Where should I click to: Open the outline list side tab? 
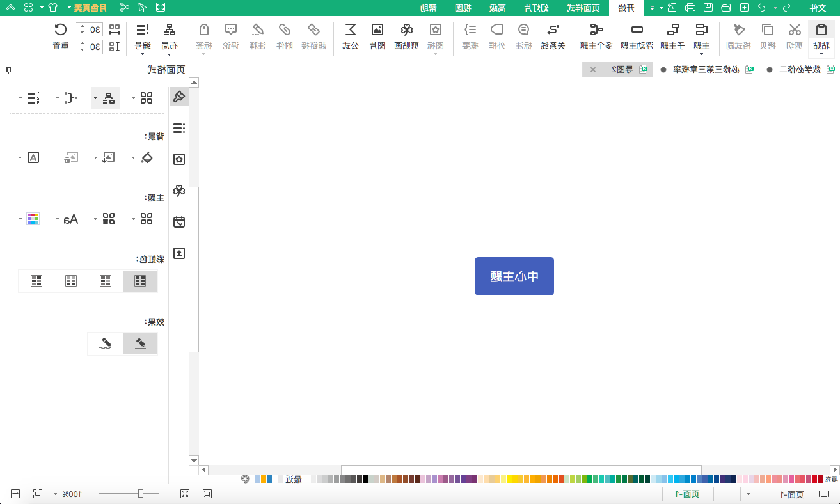[179, 128]
